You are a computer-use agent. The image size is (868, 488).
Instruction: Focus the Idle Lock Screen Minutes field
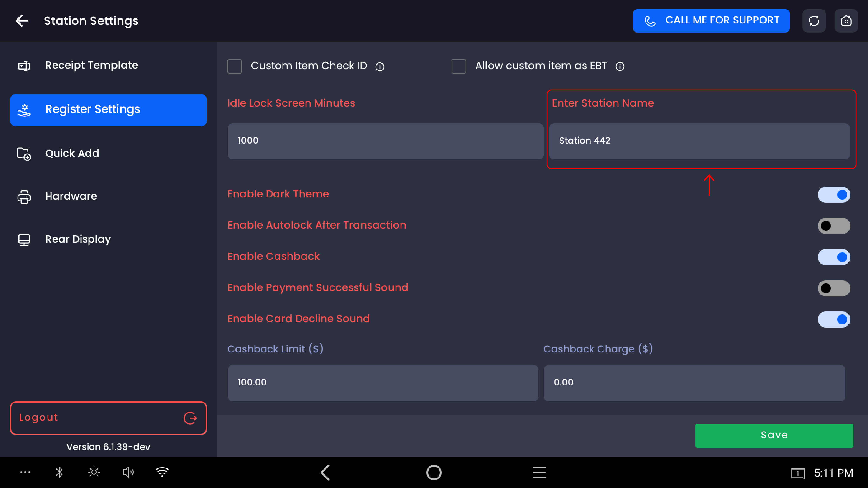(385, 141)
